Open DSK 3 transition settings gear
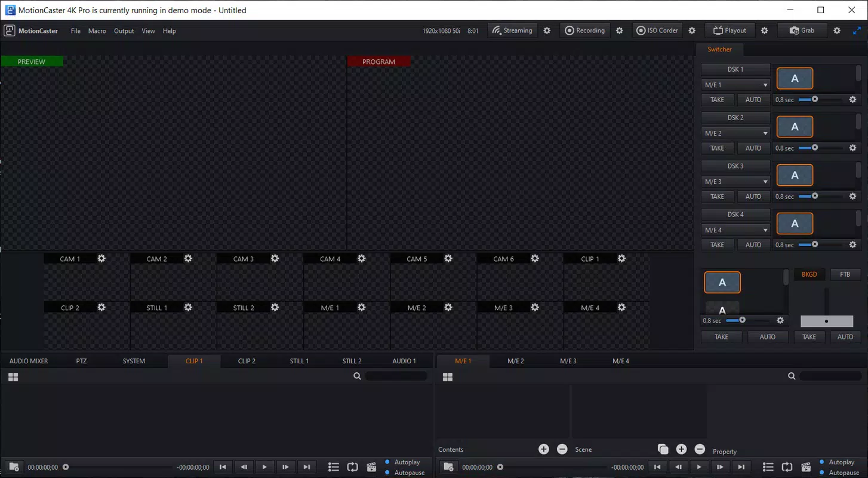 click(x=852, y=196)
